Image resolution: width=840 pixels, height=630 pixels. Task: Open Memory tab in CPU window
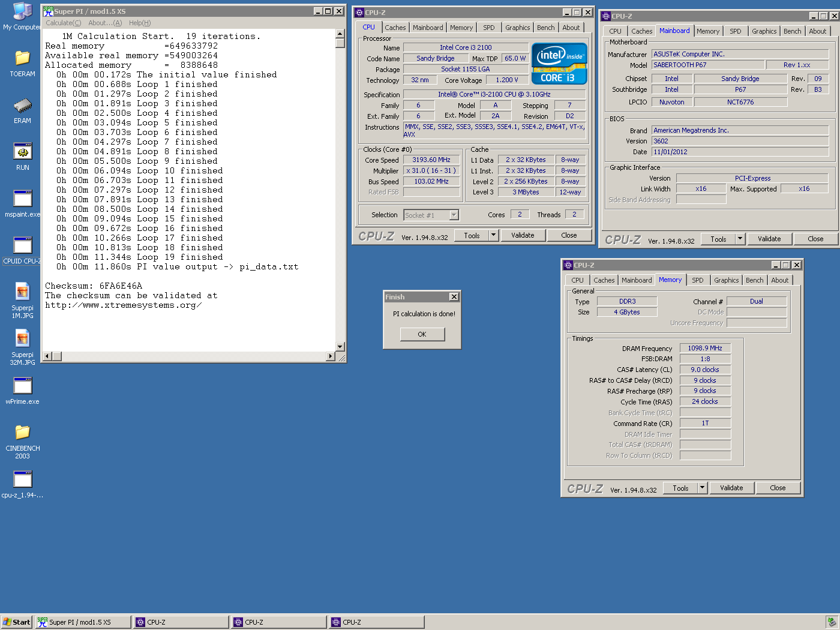[x=461, y=28]
